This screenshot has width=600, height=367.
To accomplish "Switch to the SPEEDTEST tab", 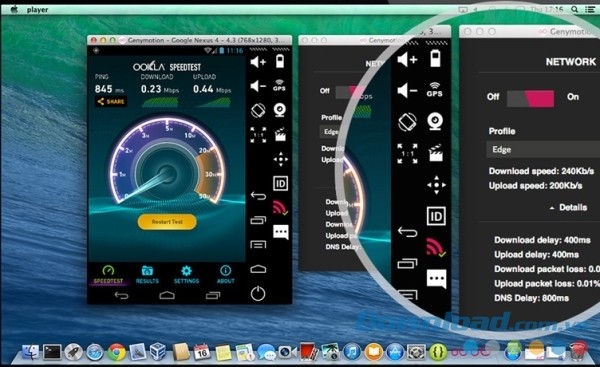I will coord(108,275).
